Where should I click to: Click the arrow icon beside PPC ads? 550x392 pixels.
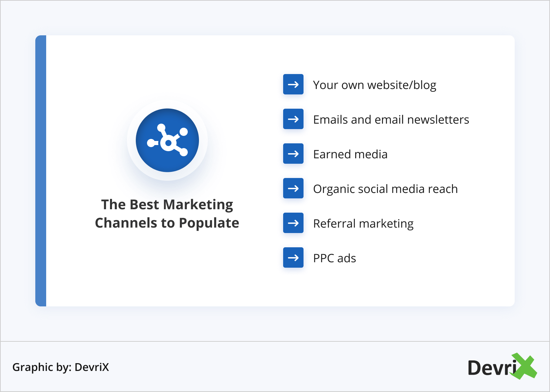point(293,257)
